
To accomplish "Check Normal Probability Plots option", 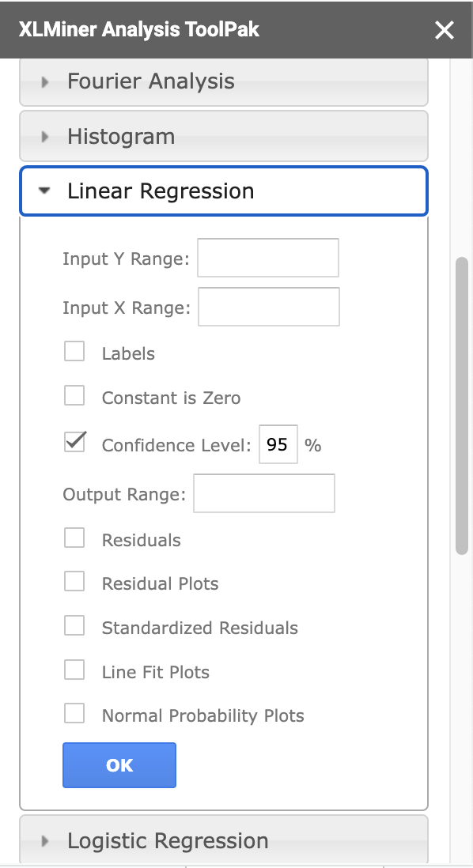I will click(x=74, y=713).
